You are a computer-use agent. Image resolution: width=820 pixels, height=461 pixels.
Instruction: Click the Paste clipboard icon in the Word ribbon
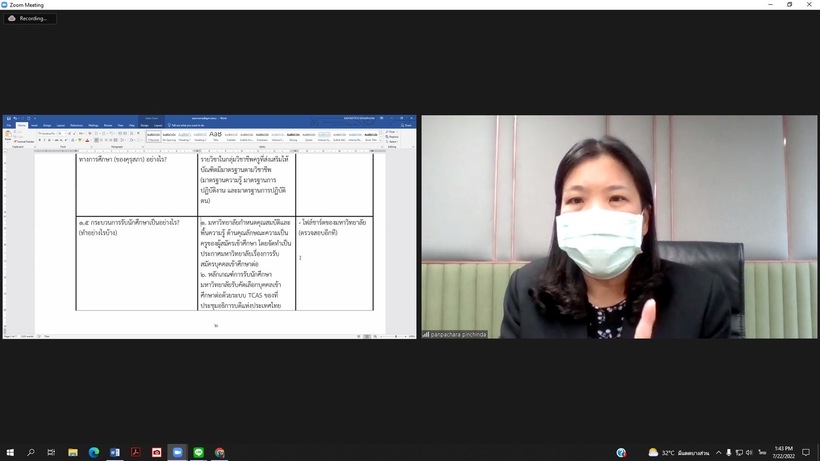pos(8,135)
